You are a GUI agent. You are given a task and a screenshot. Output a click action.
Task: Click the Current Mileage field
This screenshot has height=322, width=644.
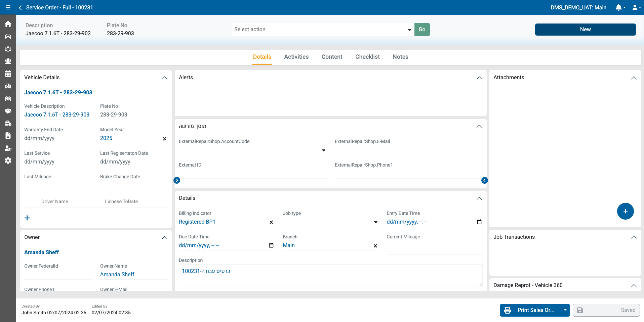[x=435, y=247]
